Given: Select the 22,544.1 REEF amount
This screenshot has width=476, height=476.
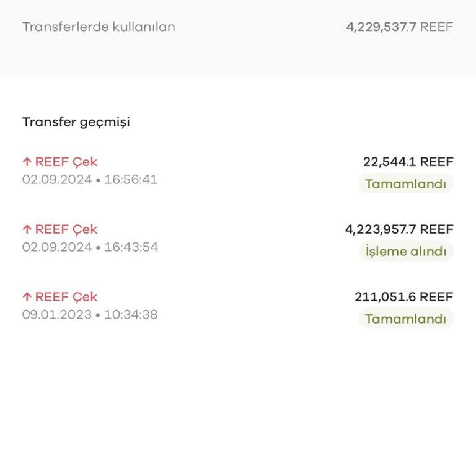Looking at the screenshot, I should [x=408, y=162].
